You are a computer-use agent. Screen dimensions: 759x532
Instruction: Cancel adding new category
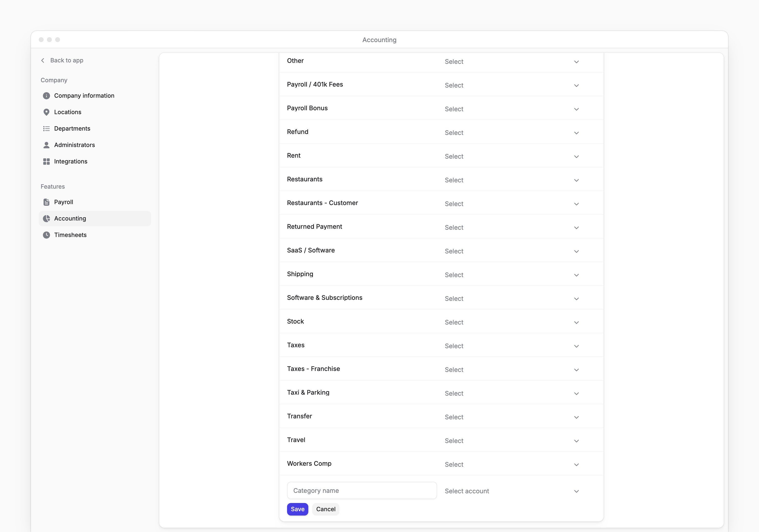point(326,509)
